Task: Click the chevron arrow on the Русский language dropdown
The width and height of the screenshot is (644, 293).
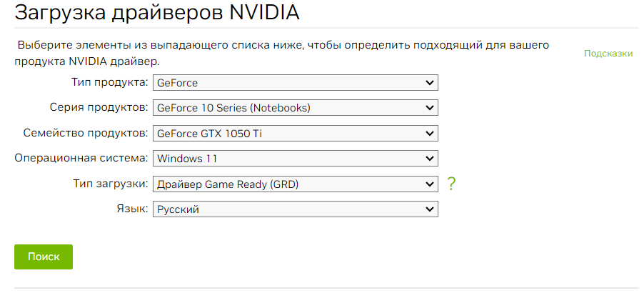Action: [x=430, y=209]
